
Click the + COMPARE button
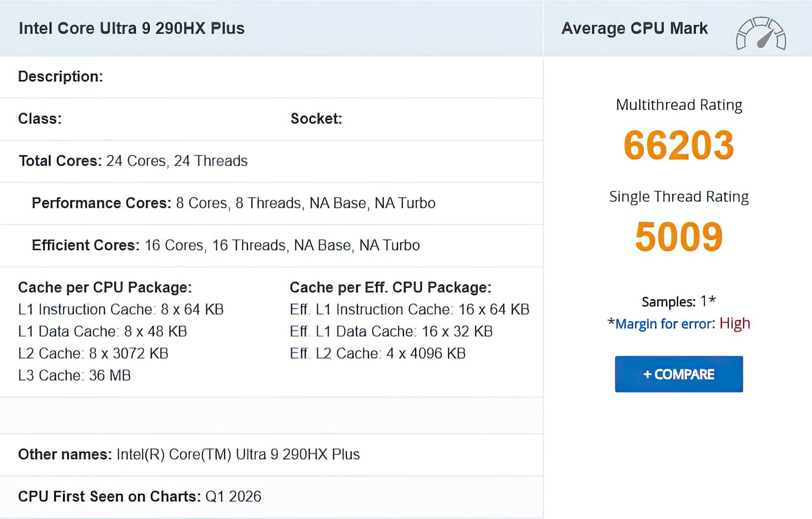[679, 374]
